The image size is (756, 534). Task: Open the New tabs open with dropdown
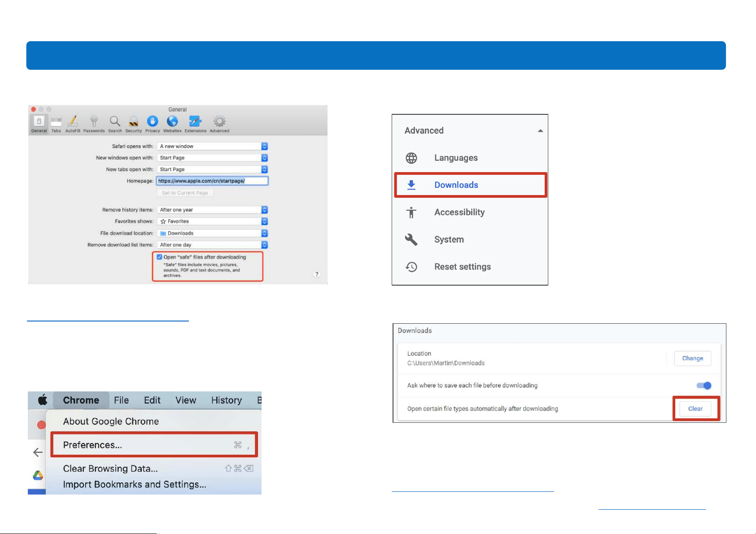(212, 169)
